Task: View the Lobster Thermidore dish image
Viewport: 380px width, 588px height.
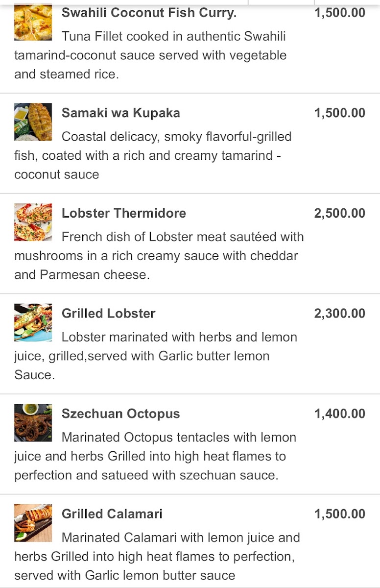Action: 33,222
